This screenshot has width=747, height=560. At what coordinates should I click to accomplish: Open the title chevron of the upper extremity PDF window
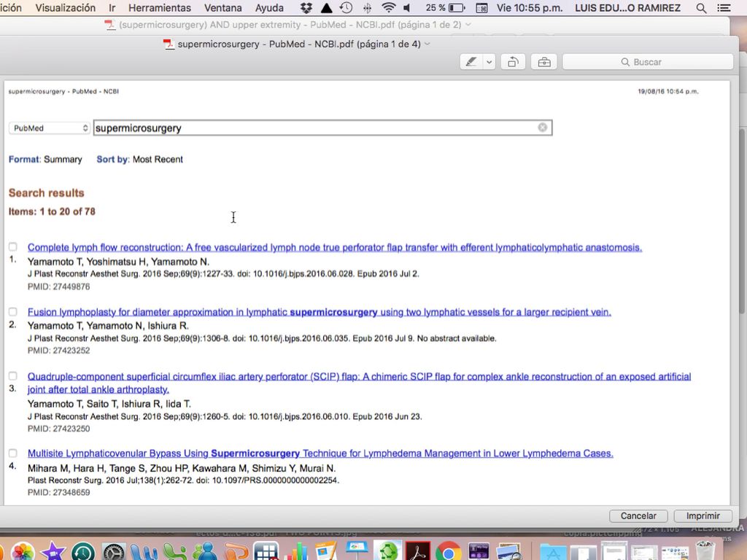(x=468, y=24)
